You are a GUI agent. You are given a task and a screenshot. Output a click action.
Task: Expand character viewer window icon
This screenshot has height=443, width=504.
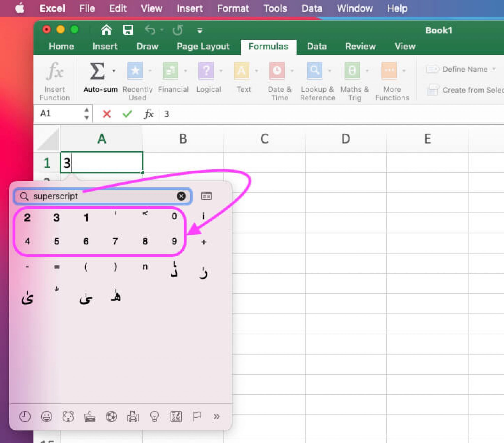(206, 196)
